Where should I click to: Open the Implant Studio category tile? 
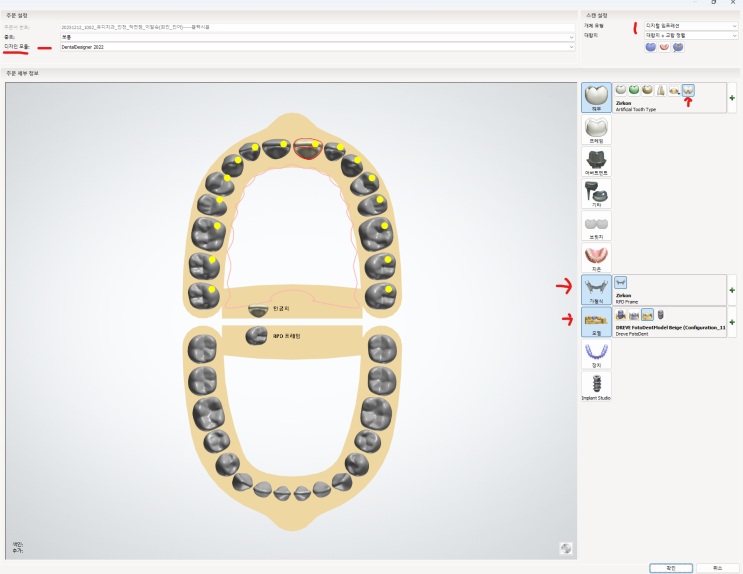tap(596, 386)
